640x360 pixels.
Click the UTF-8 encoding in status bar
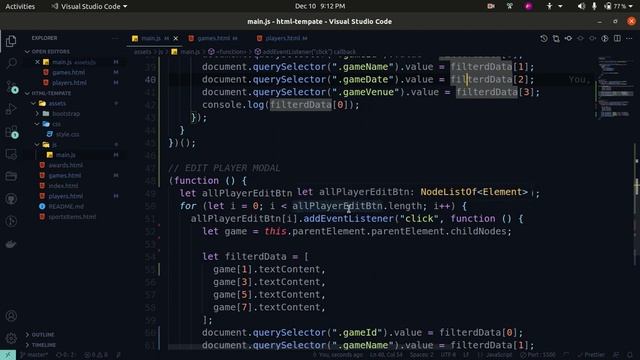[x=447, y=355]
